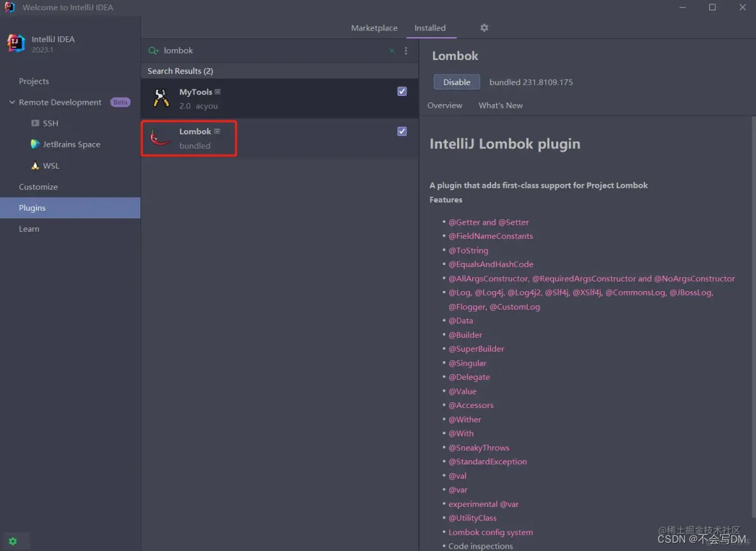Click the Lombok heading in details panel
This screenshot has width=756, height=551.
(x=455, y=56)
